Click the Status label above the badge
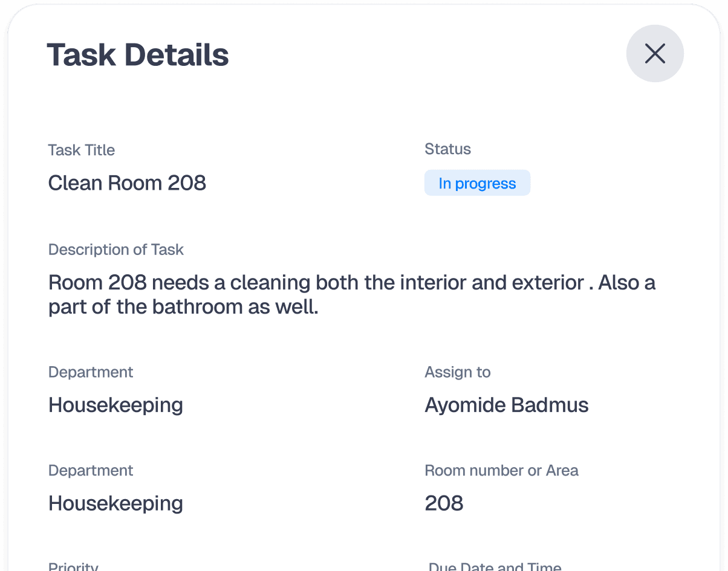The width and height of the screenshot is (728, 571). (x=447, y=149)
